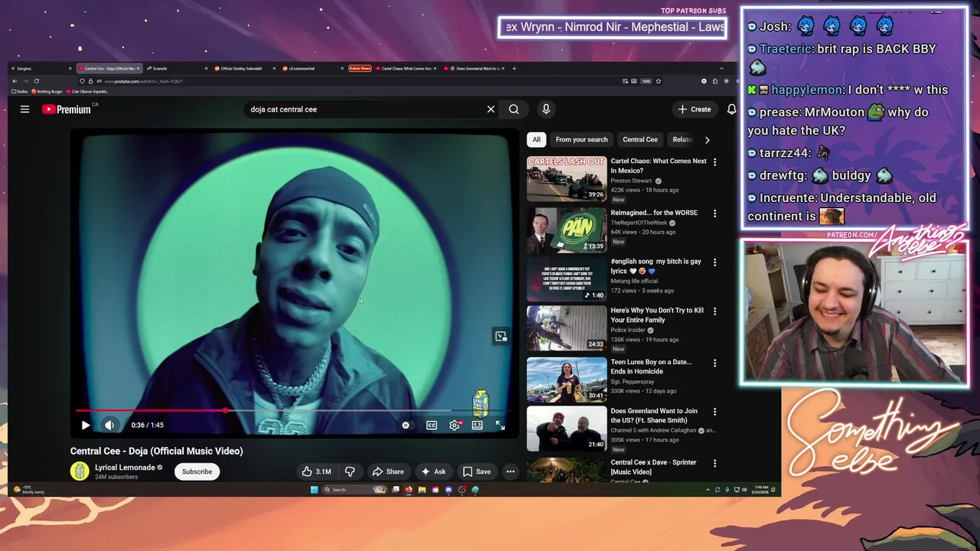Select From your search chip
Viewport: 980px width, 551px height.
[582, 139]
